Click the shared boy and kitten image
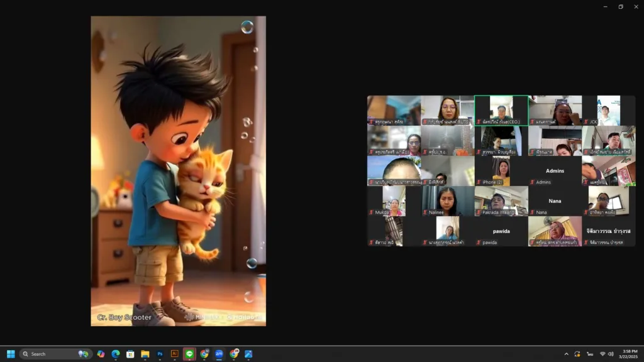The image size is (644, 362). [x=178, y=171]
